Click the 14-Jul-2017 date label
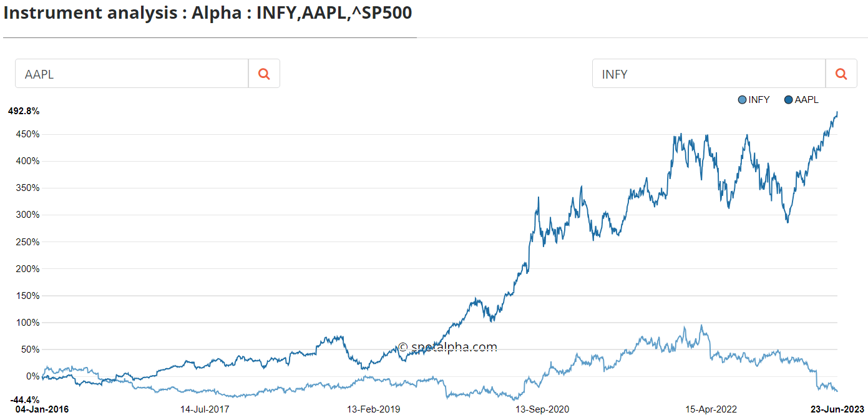This screenshot has width=868, height=420. point(205,410)
